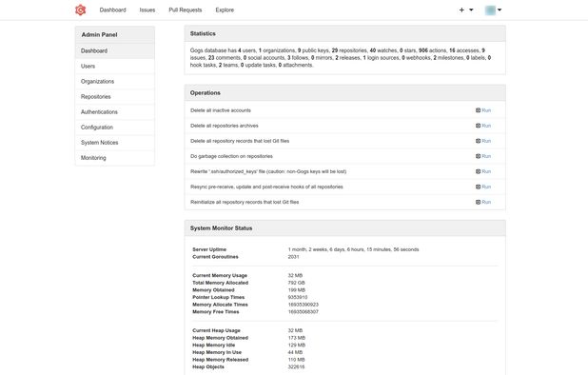Viewport: 588px width, 375px height.
Task: Open the Explore page
Action: pos(225,10)
